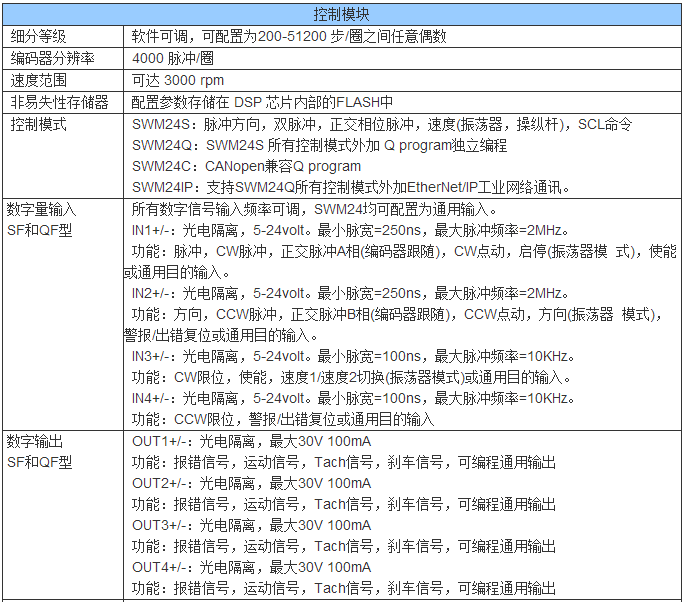This screenshot has width=685, height=602.
Task: Click the OUT4+/- 光电隔离 line
Action: click(251, 567)
